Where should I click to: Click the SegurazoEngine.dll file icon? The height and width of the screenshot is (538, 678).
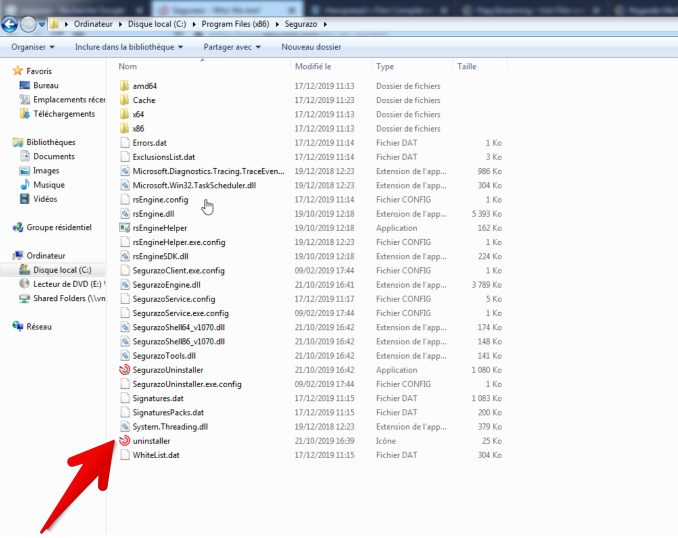(x=125, y=285)
